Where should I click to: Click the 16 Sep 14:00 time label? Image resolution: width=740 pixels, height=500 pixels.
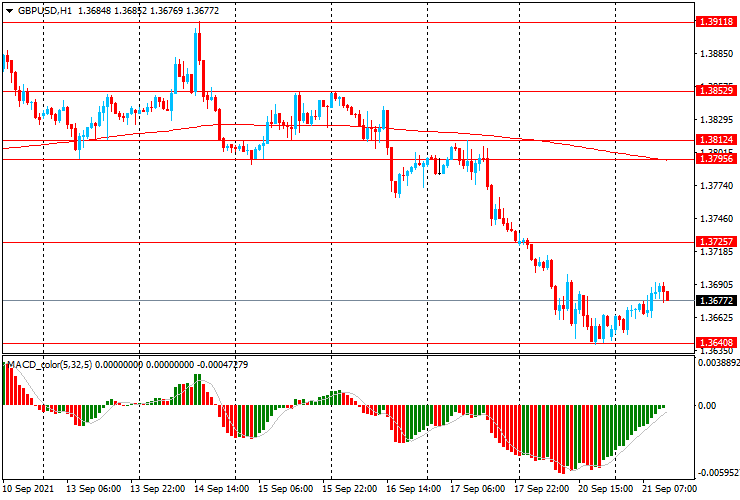click(x=414, y=489)
